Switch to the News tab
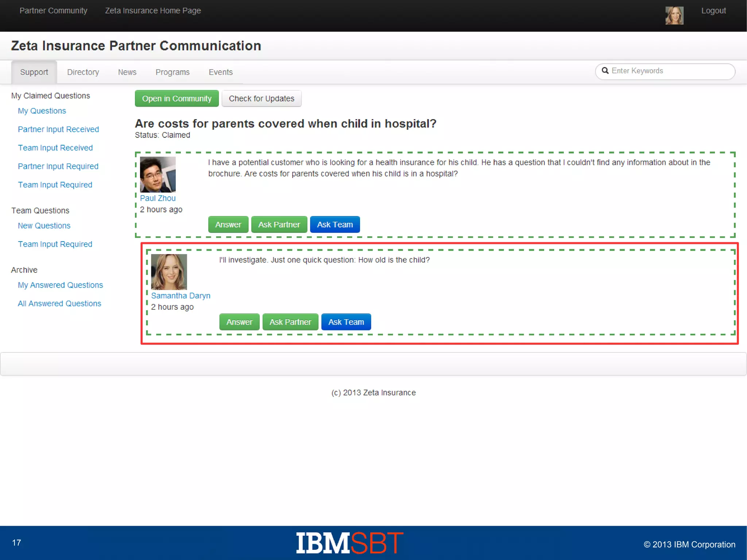Viewport: 747px width, 560px height. [127, 72]
